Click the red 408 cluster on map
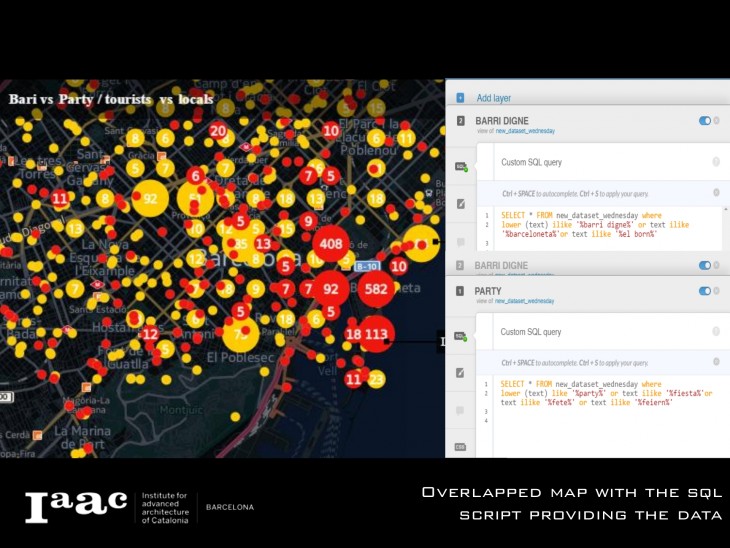Image resolution: width=730 pixels, height=548 pixels. [329, 242]
